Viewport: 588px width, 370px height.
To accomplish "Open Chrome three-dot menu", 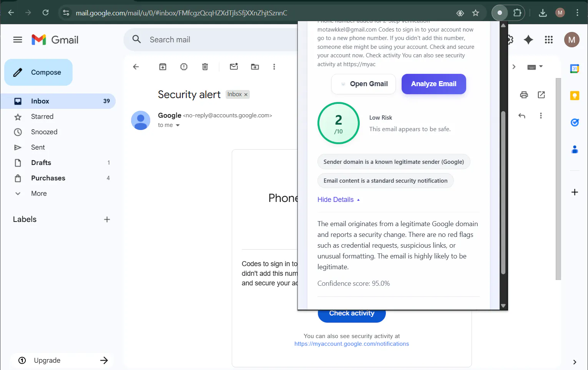I will [x=577, y=13].
